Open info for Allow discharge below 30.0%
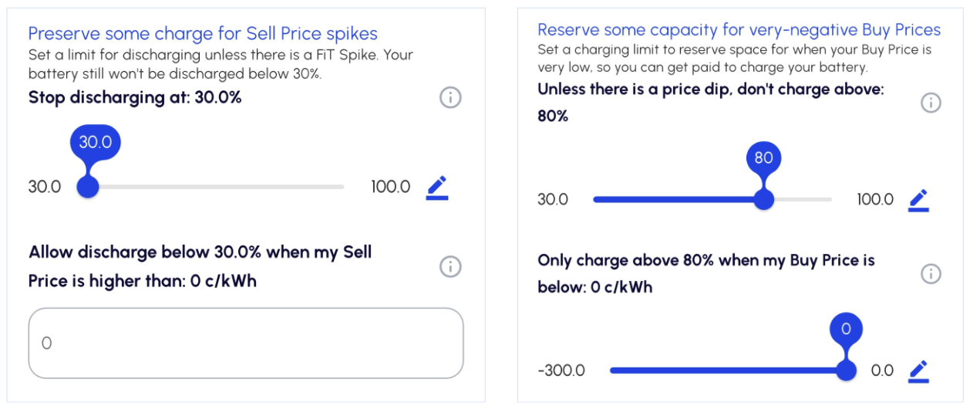Image resolution: width=980 pixels, height=413 pixels. point(450,266)
